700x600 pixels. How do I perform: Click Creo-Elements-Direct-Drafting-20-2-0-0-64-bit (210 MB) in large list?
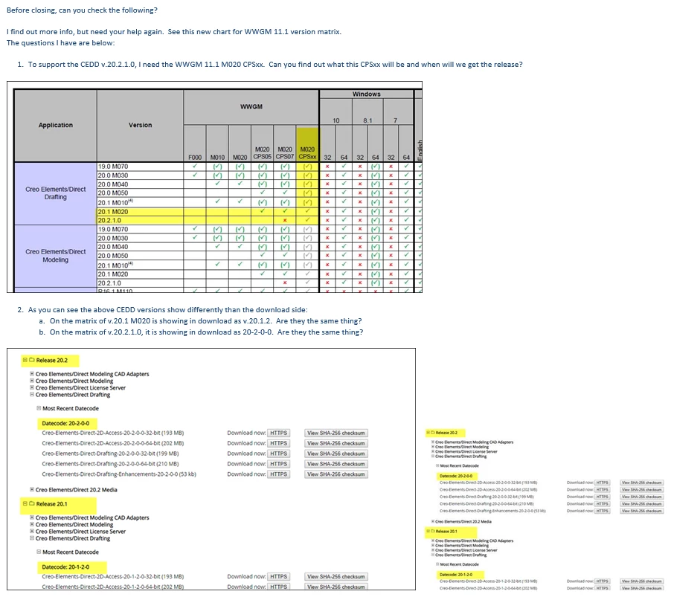tap(110, 464)
